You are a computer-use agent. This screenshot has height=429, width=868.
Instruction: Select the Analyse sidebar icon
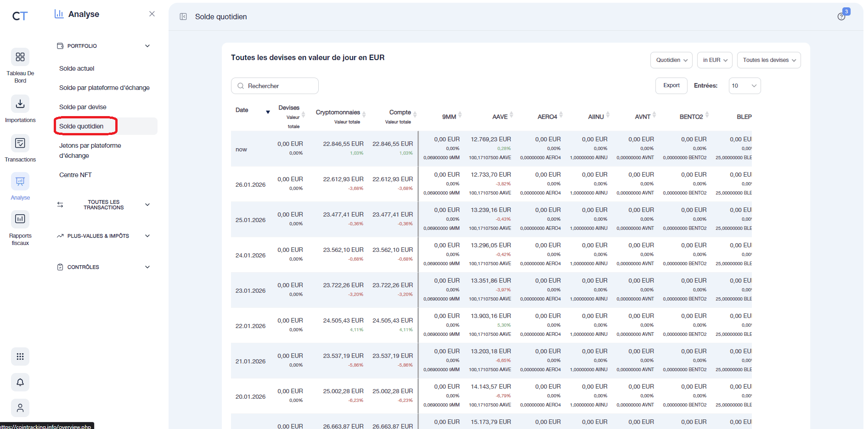20,181
